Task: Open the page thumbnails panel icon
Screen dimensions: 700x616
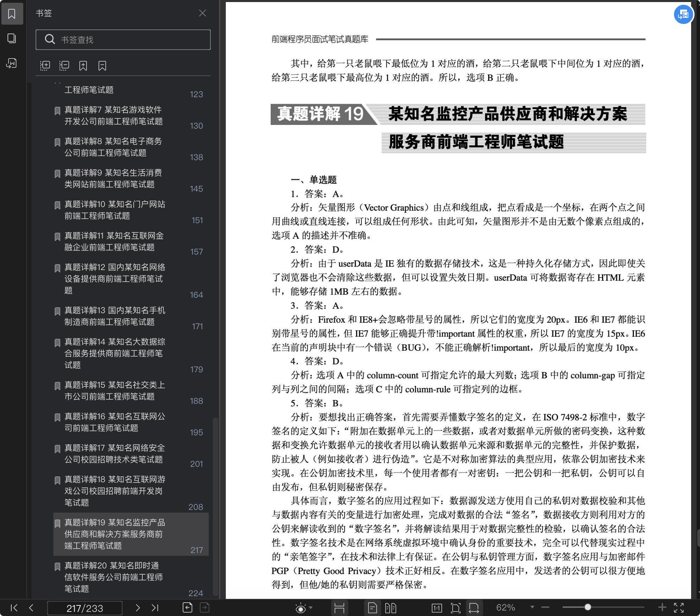Action: point(12,38)
